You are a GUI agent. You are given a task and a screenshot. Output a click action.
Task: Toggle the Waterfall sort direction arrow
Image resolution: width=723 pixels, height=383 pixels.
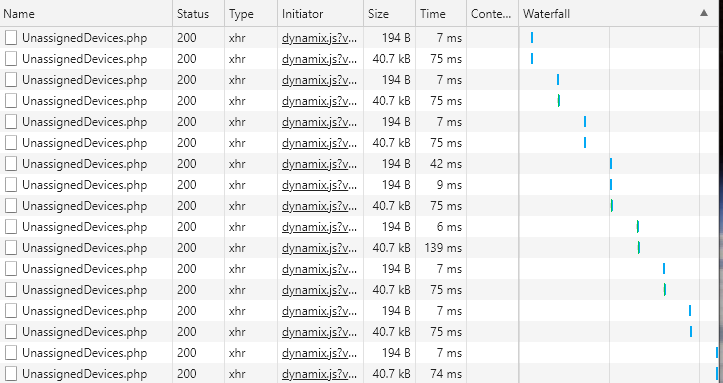(x=704, y=13)
